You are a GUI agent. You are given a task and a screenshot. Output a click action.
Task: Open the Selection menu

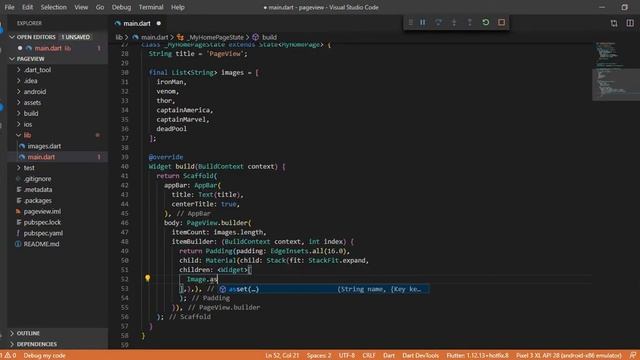pos(53,7)
